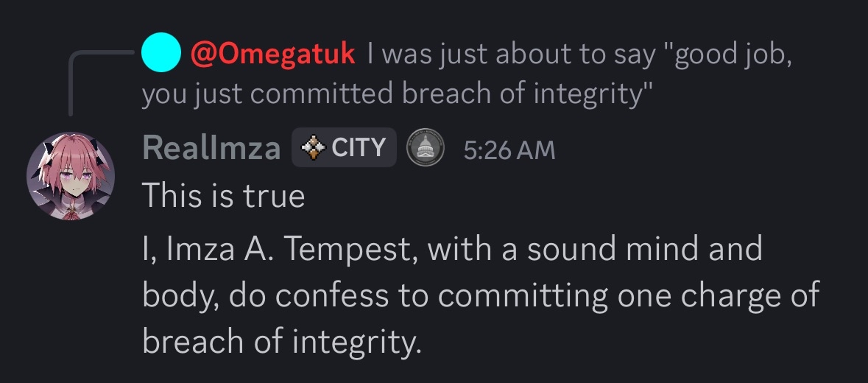This screenshot has height=383, width=868.
Task: Open RealImza's pink-haired avatar
Action: (x=71, y=176)
